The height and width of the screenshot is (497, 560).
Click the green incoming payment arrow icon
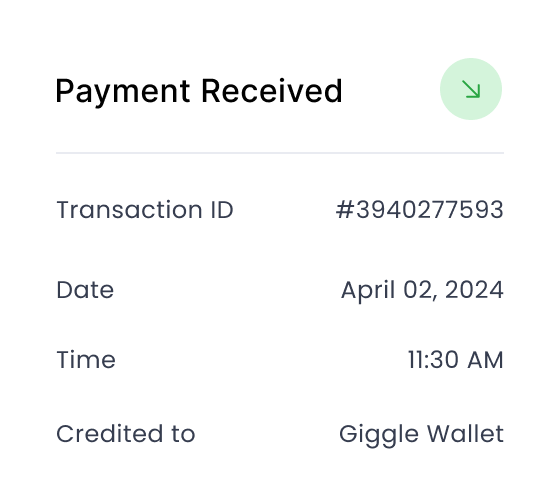[471, 89]
